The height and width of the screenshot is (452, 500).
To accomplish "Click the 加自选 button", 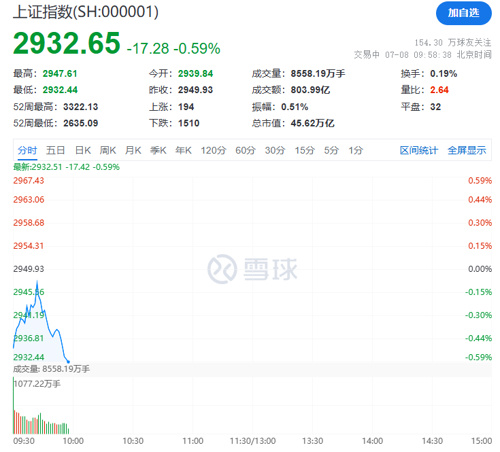I will tap(463, 13).
